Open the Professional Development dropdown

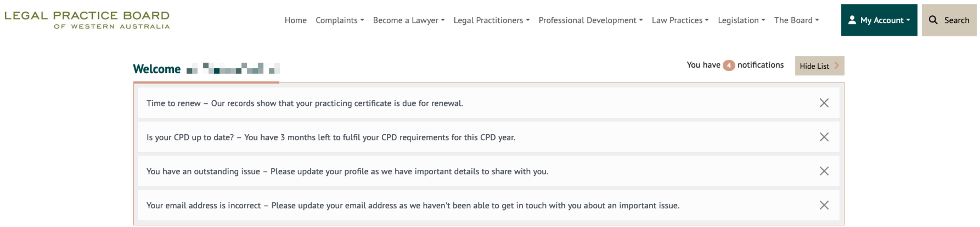(590, 20)
